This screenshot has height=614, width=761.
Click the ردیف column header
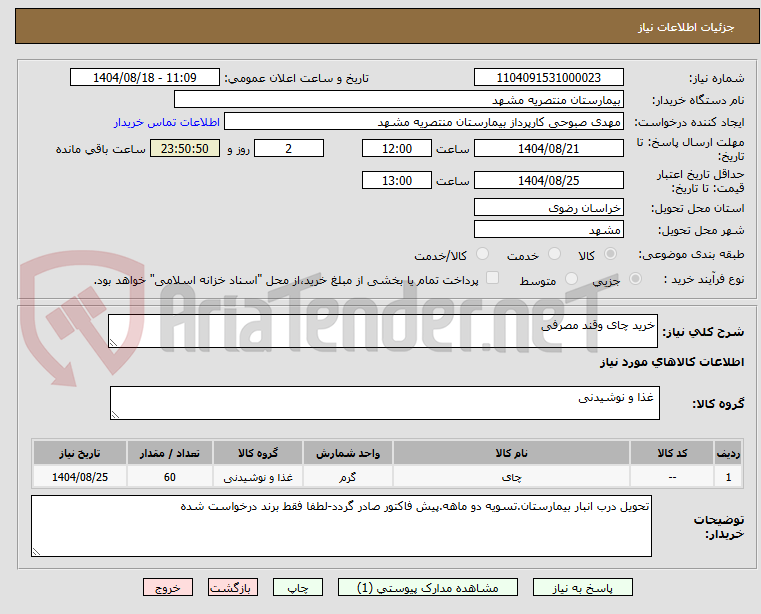tap(728, 453)
